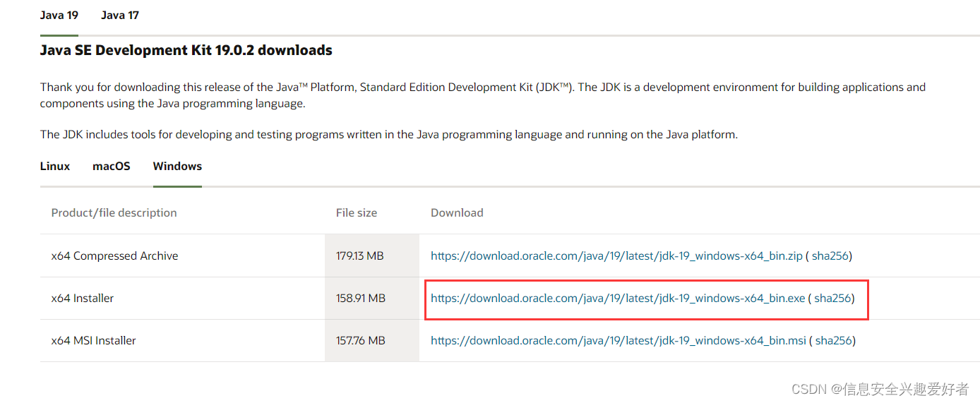Viewport: 980px width, 403px height.
Task: Click the Download column header
Action: 457,212
